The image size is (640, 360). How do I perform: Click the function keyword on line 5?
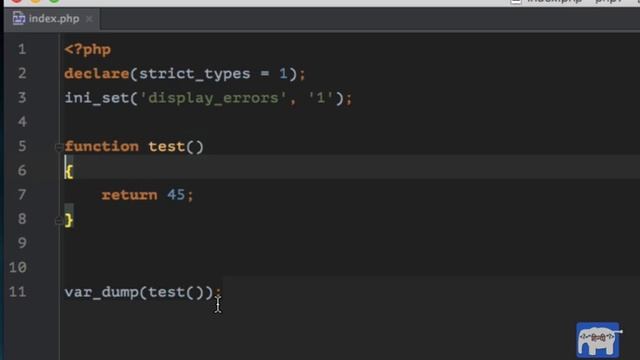point(102,147)
